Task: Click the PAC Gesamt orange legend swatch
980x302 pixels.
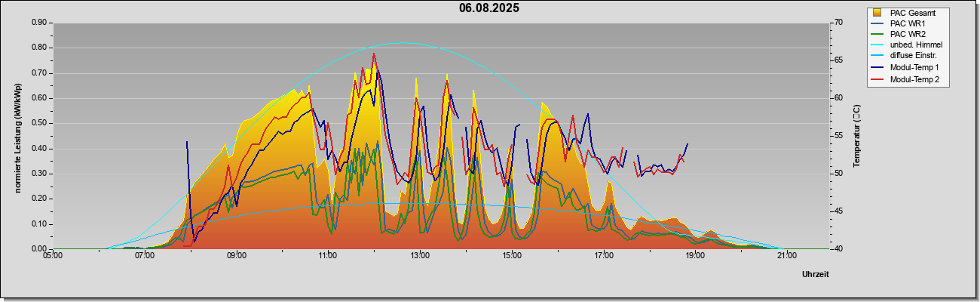Action: 877,13
